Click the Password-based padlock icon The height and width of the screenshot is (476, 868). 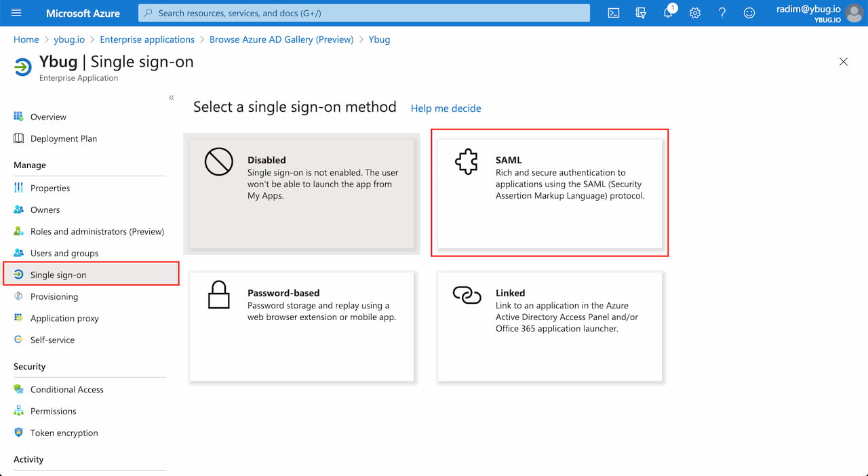point(218,295)
